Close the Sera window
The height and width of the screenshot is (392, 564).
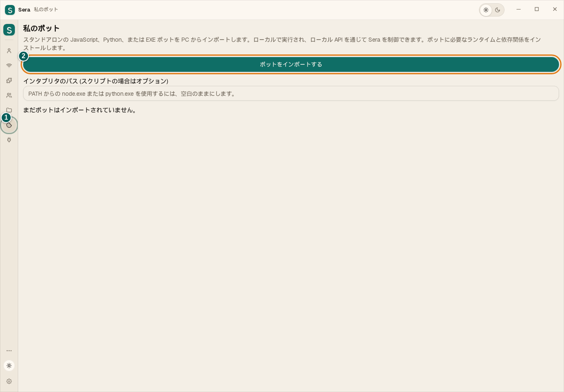[x=555, y=9]
